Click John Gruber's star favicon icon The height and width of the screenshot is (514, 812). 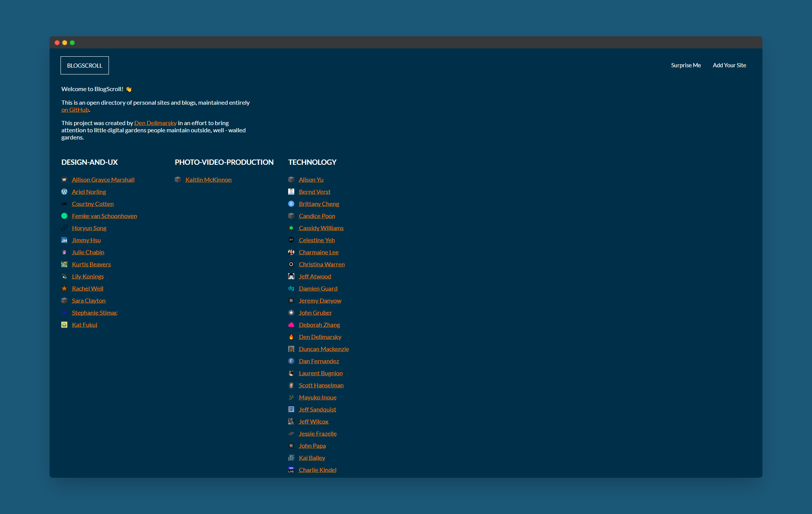click(x=291, y=313)
